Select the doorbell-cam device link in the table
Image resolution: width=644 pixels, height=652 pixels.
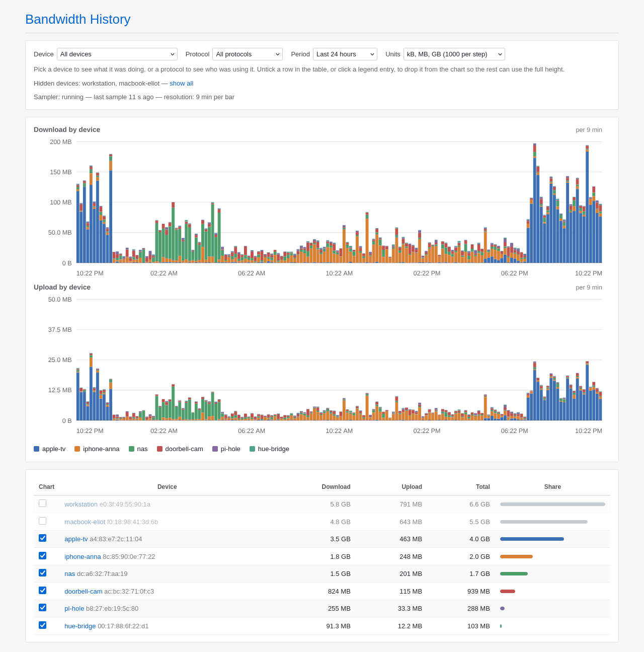(84, 592)
